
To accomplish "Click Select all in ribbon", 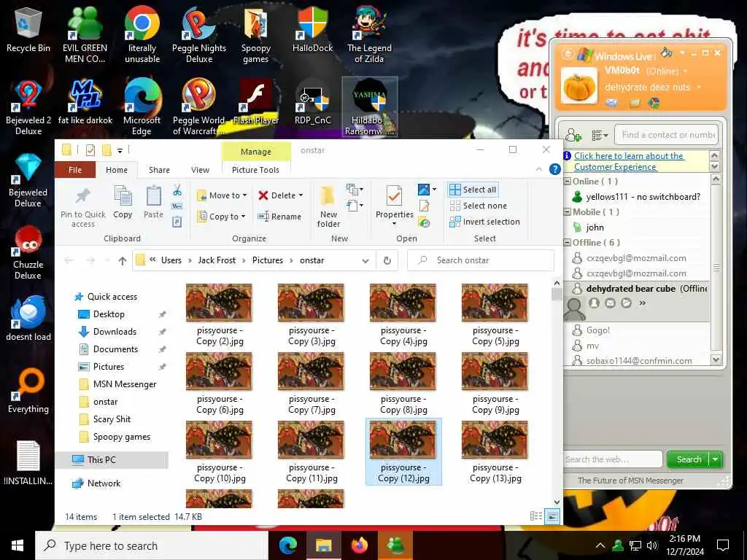I will point(473,190).
